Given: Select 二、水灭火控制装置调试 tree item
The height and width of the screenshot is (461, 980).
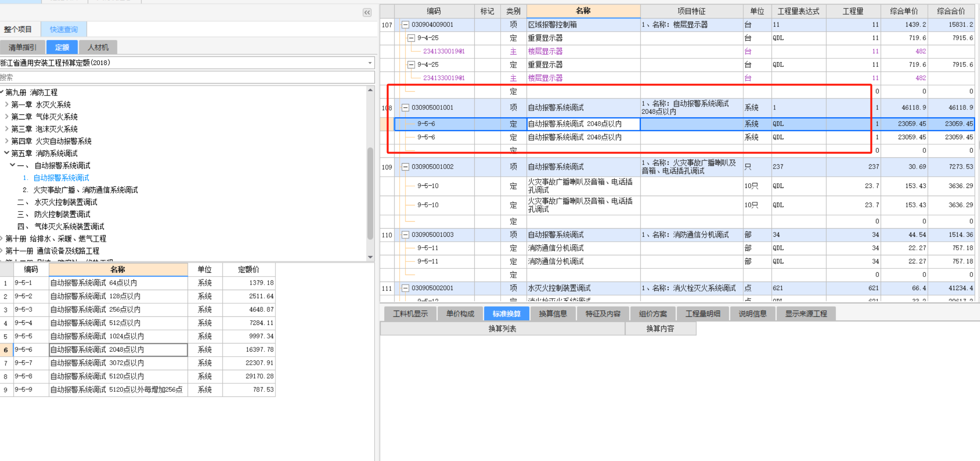Looking at the screenshot, I should point(57,202).
